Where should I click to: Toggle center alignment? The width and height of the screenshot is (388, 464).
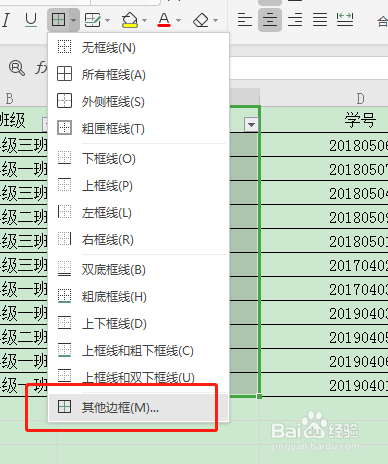(x=270, y=20)
